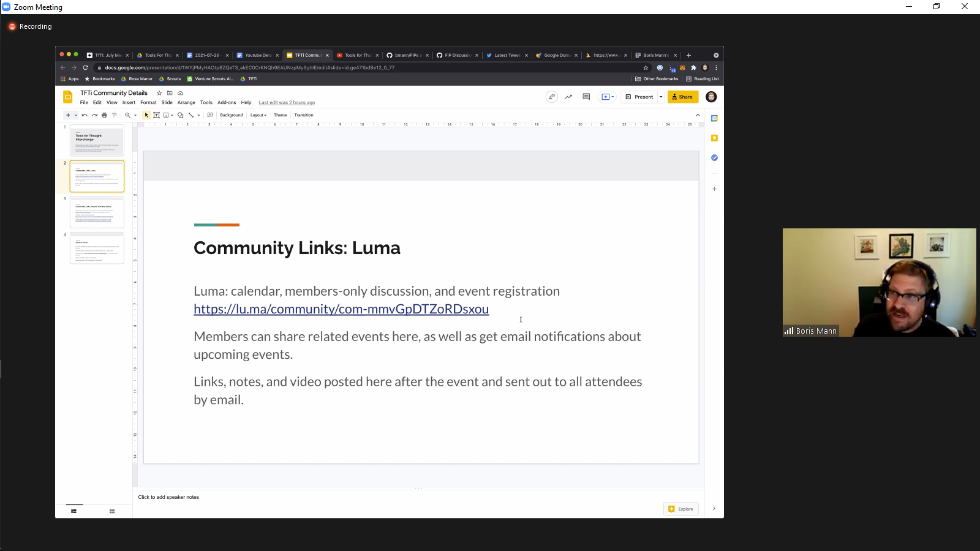Click the Add comment toolbar icon
980x551 pixels.
point(210,115)
